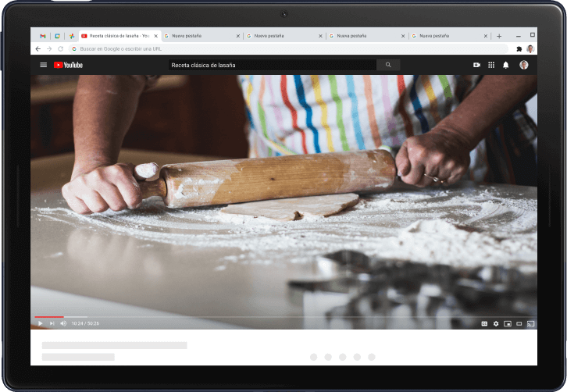The width and height of the screenshot is (567, 392).
Task: Open the YouTube apps grid
Action: 491,65
